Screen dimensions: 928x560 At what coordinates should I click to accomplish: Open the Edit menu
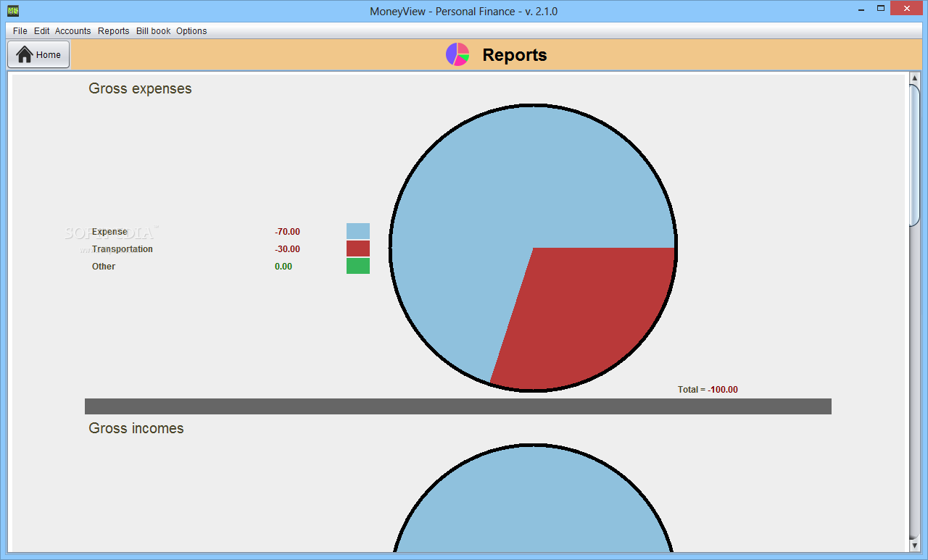click(x=42, y=31)
